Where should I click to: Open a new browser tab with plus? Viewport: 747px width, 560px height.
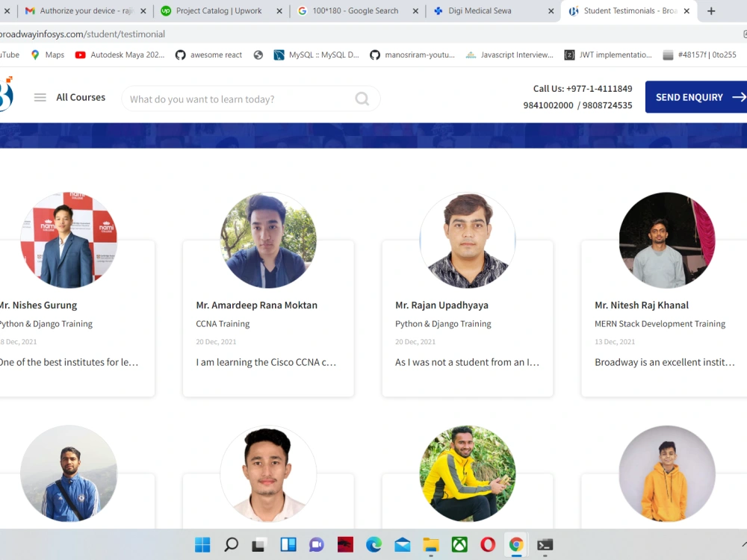(711, 11)
